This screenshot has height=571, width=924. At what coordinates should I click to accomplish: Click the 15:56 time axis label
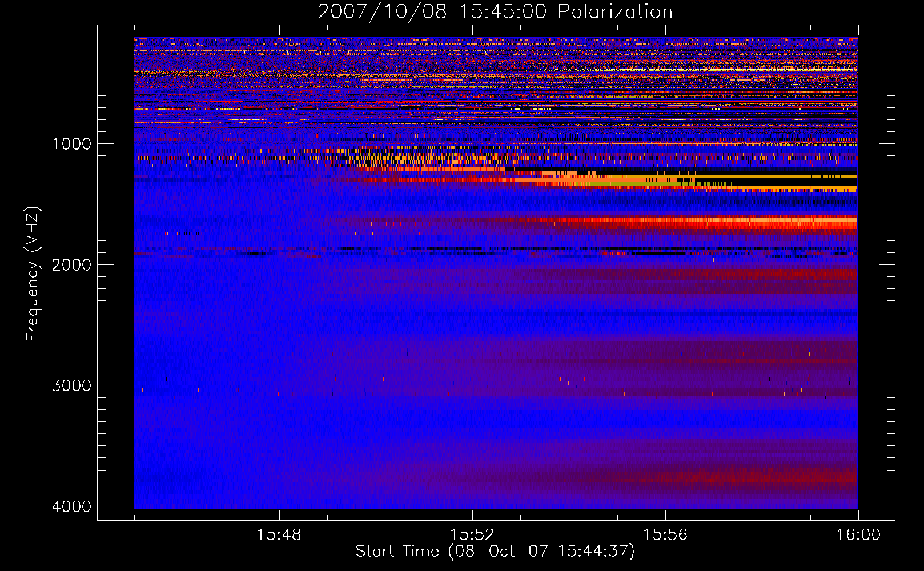click(x=665, y=535)
